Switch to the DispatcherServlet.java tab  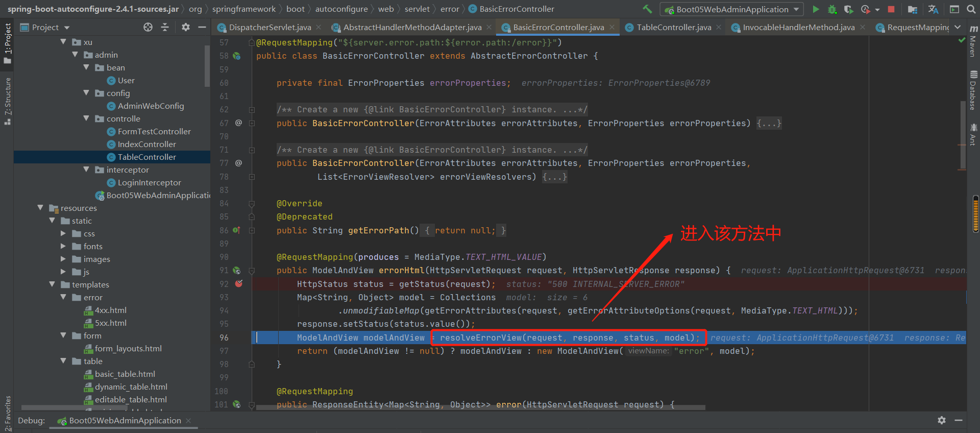coord(269,27)
